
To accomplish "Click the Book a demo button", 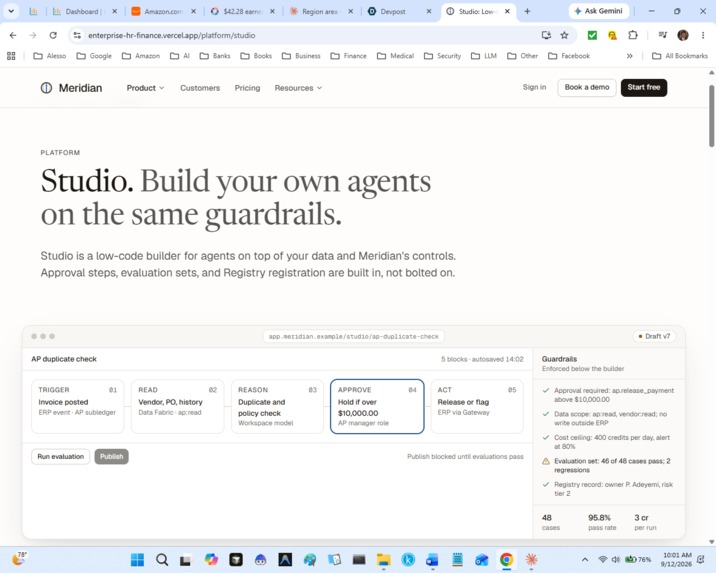I will (x=587, y=87).
